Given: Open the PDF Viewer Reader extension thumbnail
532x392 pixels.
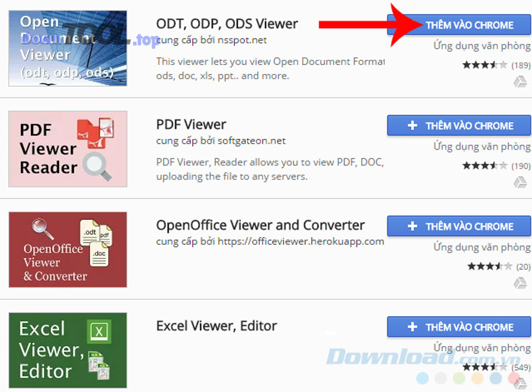Looking at the screenshot, I should click(x=67, y=148).
